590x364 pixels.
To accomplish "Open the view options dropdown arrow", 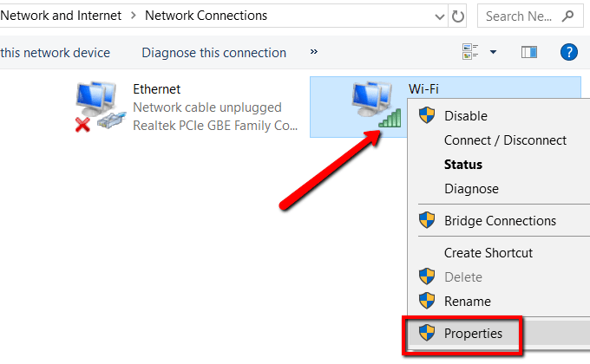I will point(494,53).
